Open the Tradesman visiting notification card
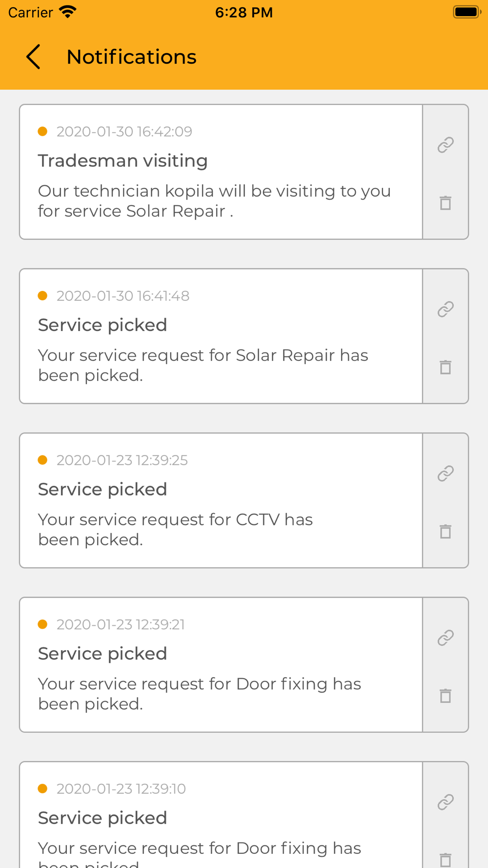The height and width of the screenshot is (868, 488). point(221,172)
